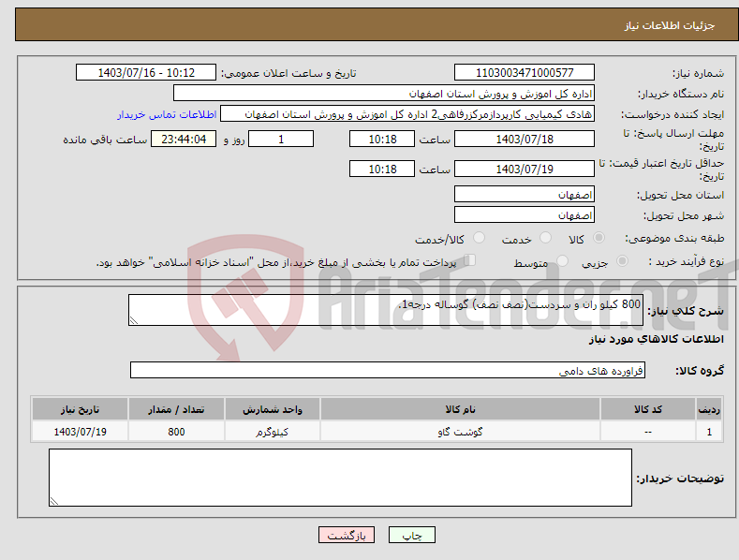Click the announcement date field 1403/07/16 - 10:12

[x=146, y=73]
